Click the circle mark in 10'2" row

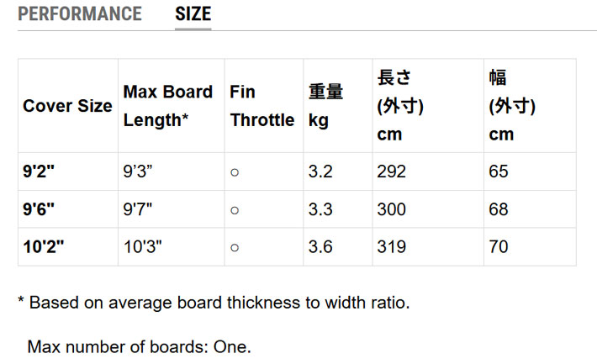pos(235,248)
